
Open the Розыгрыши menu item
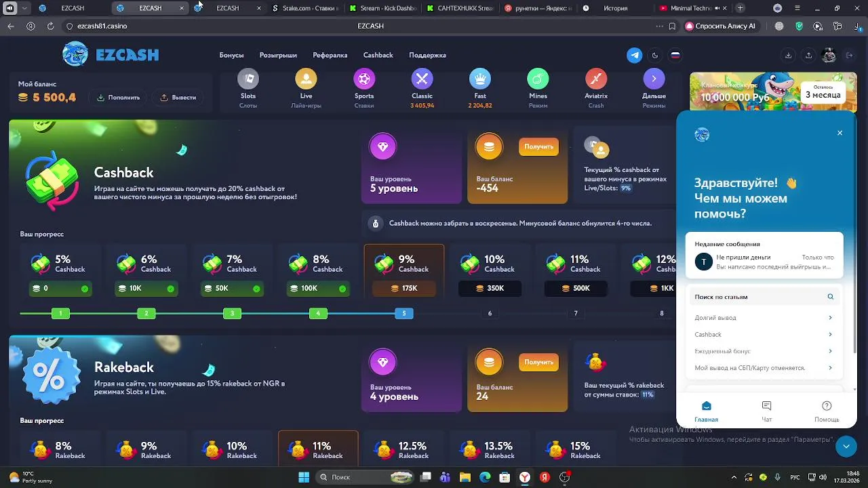pyautogui.click(x=278, y=56)
